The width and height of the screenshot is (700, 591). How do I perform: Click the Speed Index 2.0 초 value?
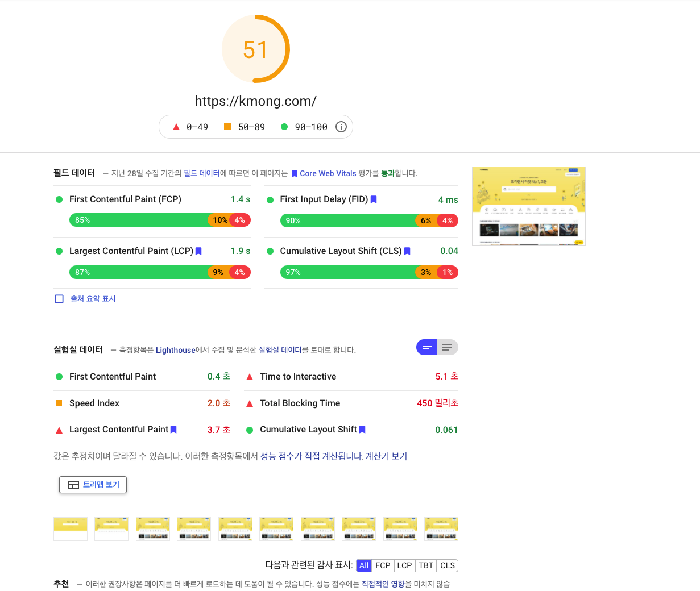pos(219,403)
